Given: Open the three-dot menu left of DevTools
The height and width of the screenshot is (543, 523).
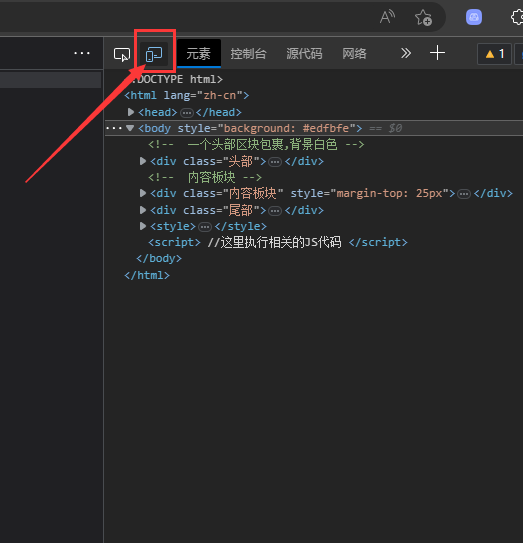Looking at the screenshot, I should point(82,53).
